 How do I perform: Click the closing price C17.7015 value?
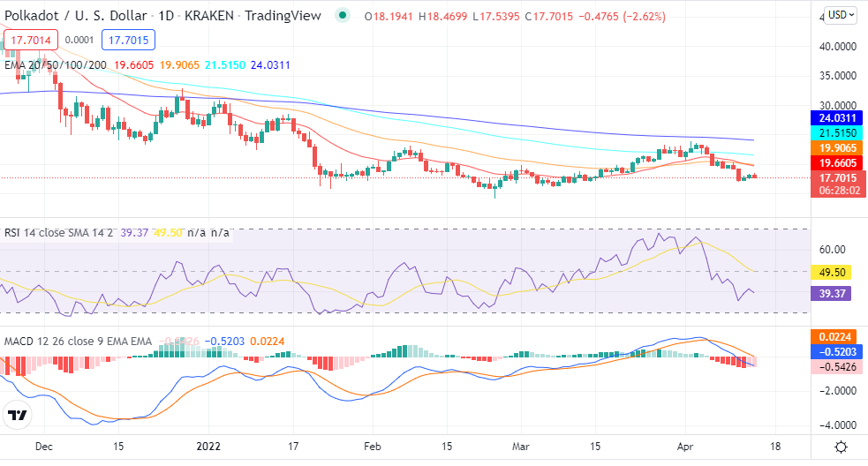(x=548, y=17)
